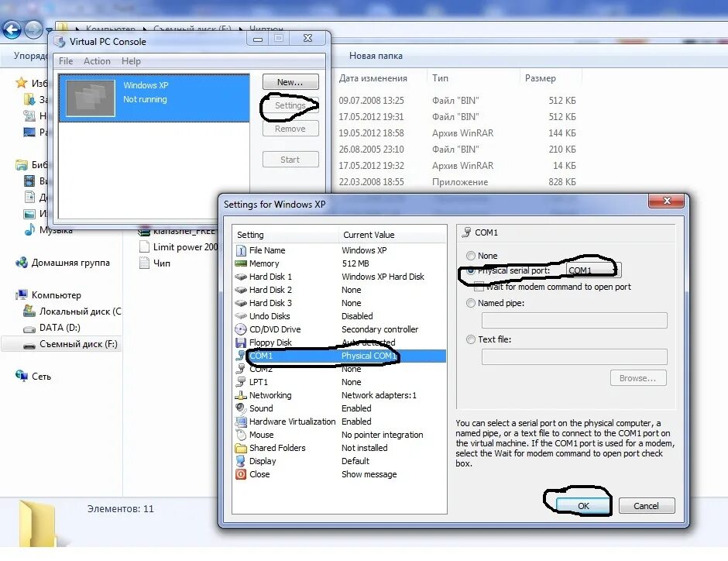Click the Text file path field
Screen dimensions: 728x561
pos(575,356)
